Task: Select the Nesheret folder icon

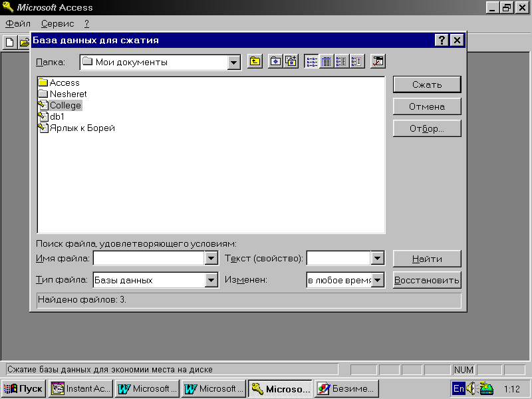Action: 43,94
